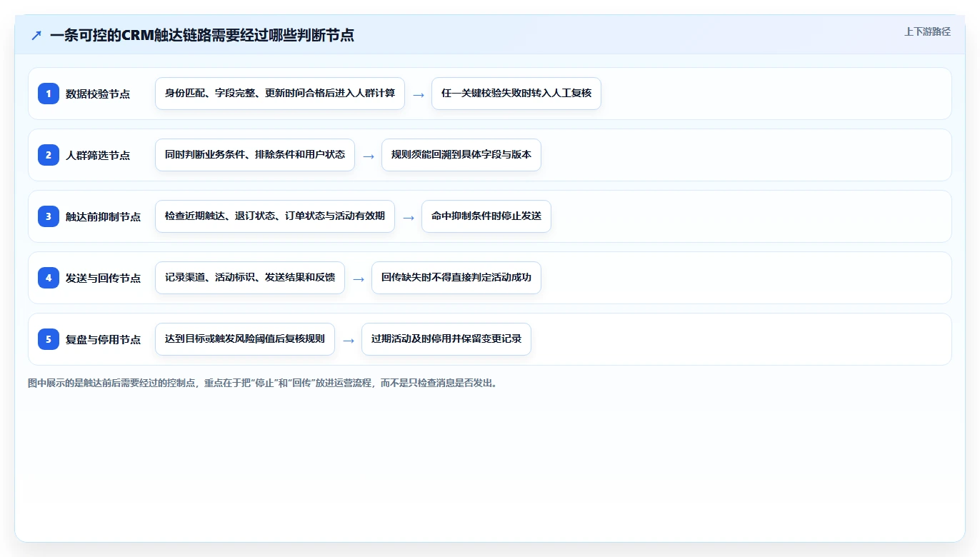Click the 同时判断业务条件、排除条件和用户状态 box
This screenshot has width=980, height=557.
[x=255, y=155]
